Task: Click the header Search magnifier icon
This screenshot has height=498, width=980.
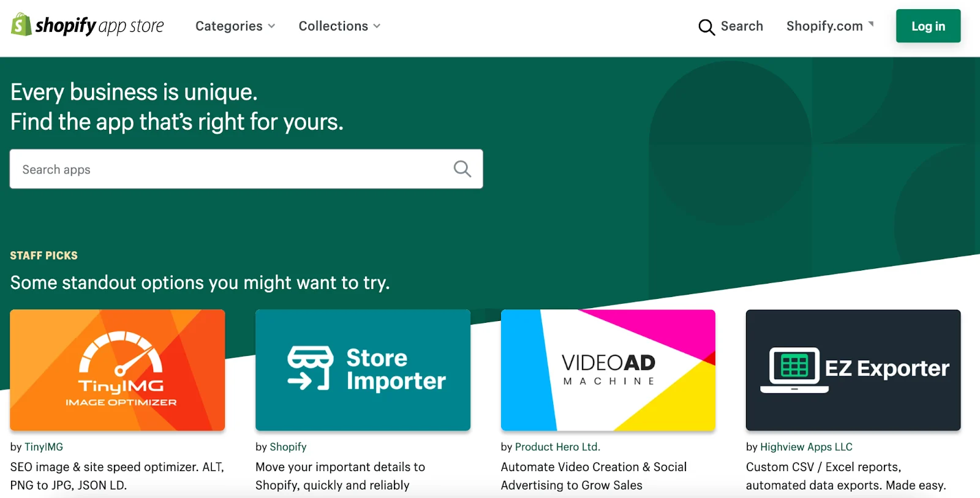Action: pyautogui.click(x=706, y=27)
